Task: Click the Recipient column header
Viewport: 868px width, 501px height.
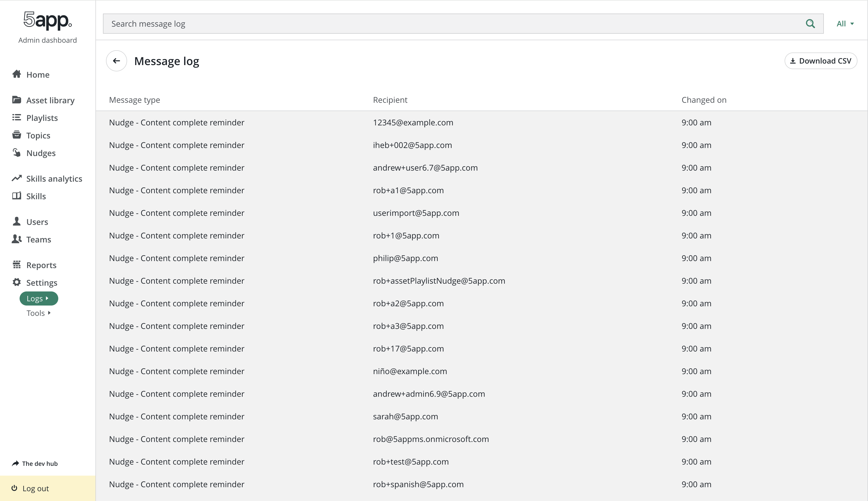Action: point(390,100)
